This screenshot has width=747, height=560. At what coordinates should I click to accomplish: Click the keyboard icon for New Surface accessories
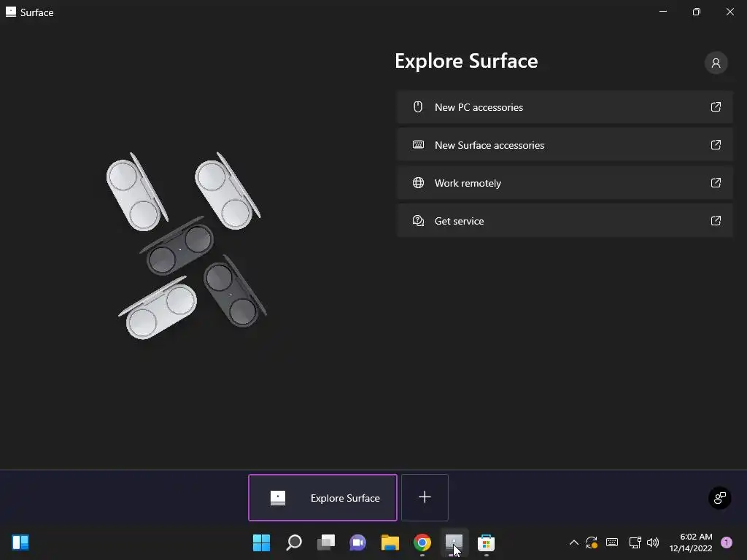tap(418, 145)
